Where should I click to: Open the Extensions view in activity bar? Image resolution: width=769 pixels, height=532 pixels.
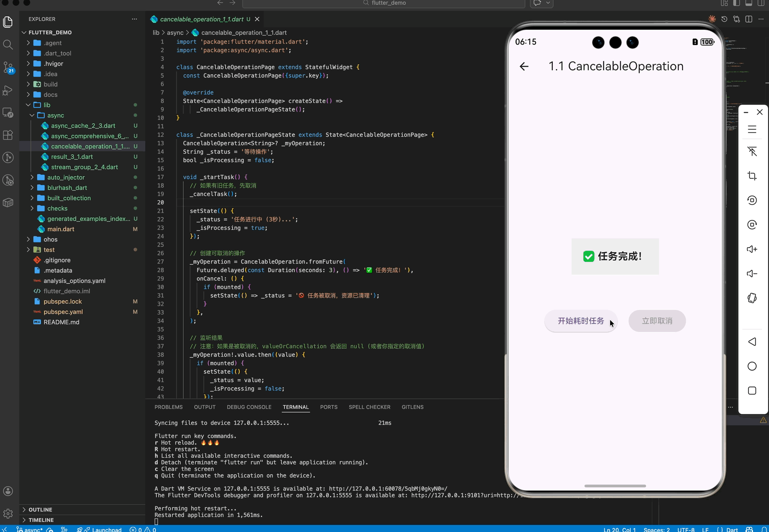pyautogui.click(x=8, y=135)
